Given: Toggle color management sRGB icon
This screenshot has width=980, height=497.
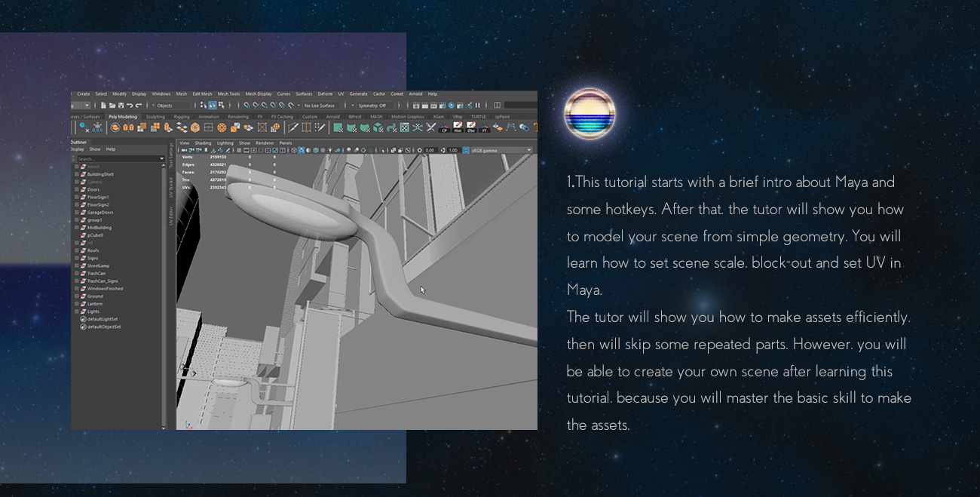Looking at the screenshot, I should point(466,150).
